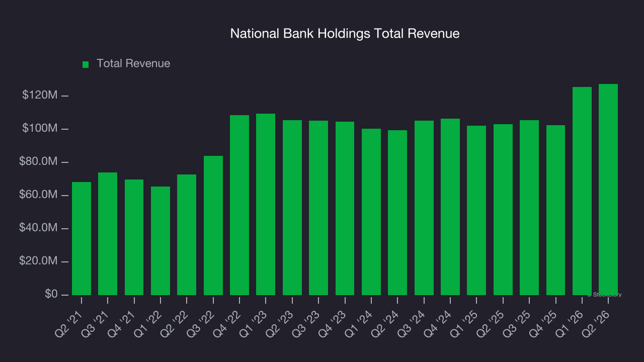Click the green Total Revenue legend swatch
644x362 pixels.
[x=86, y=64]
